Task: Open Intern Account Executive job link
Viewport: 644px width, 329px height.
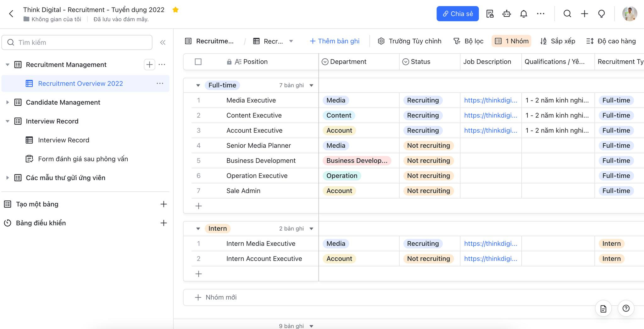Action: pyautogui.click(x=491, y=259)
